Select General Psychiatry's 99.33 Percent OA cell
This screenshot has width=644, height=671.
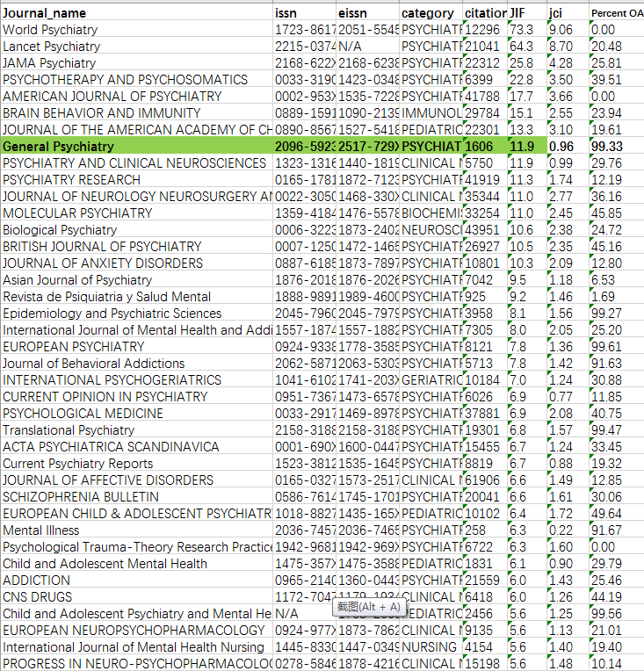615,146
